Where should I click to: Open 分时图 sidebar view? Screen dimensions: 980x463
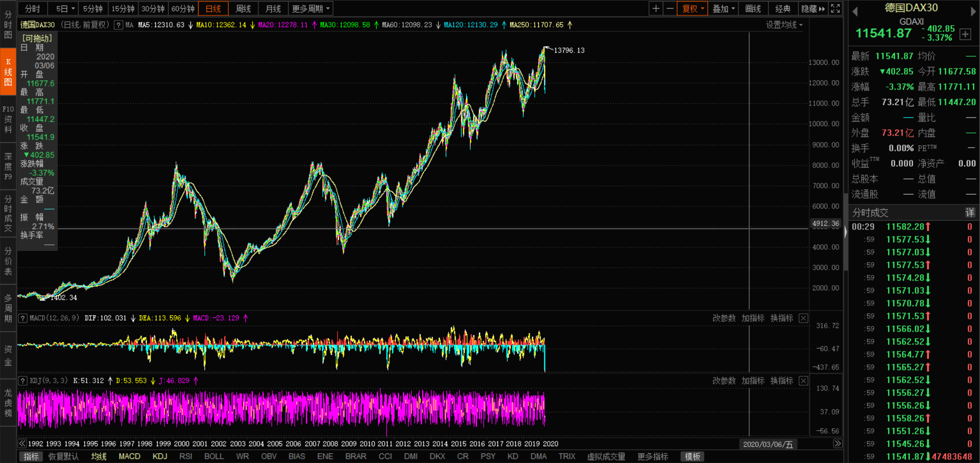8,24
